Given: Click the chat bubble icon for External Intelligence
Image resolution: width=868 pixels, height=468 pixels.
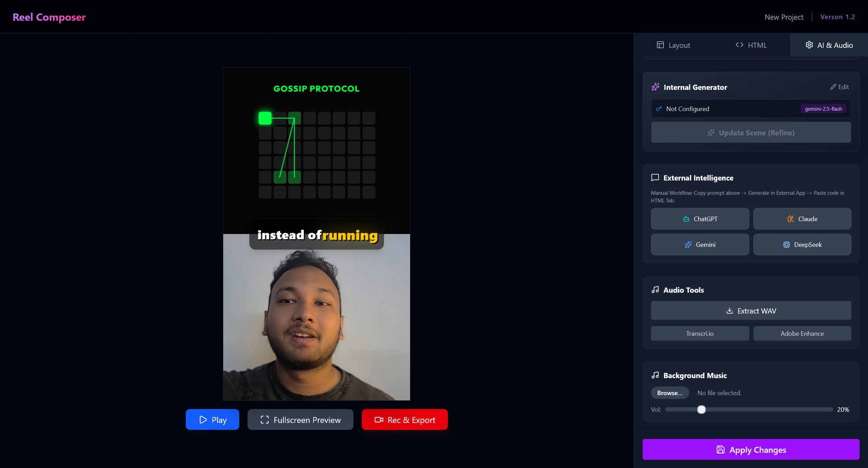Looking at the screenshot, I should (655, 178).
